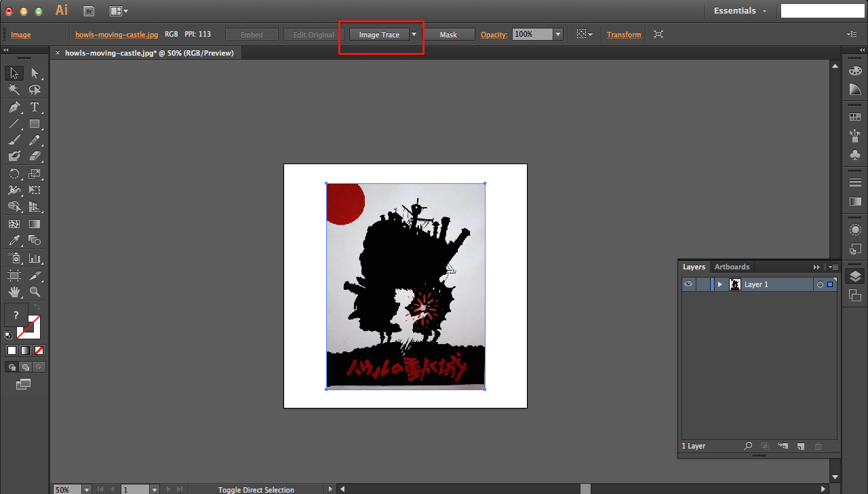Reset default fill and stroke
This screenshot has width=868, height=494.
8,335
